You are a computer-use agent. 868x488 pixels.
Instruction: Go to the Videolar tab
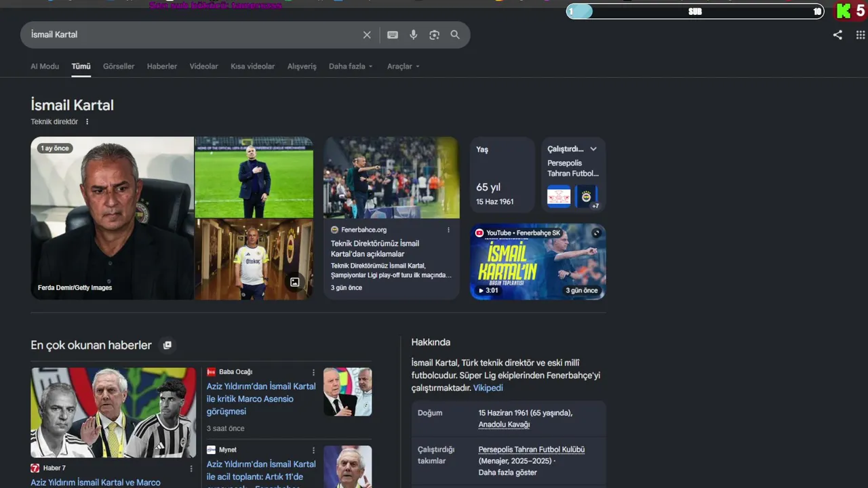[x=204, y=66]
